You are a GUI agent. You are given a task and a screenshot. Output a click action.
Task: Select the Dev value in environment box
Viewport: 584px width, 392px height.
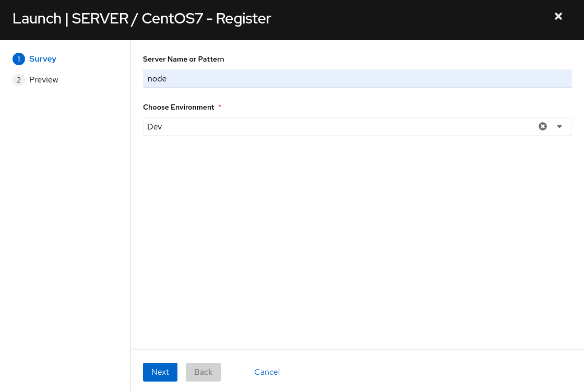pos(154,127)
